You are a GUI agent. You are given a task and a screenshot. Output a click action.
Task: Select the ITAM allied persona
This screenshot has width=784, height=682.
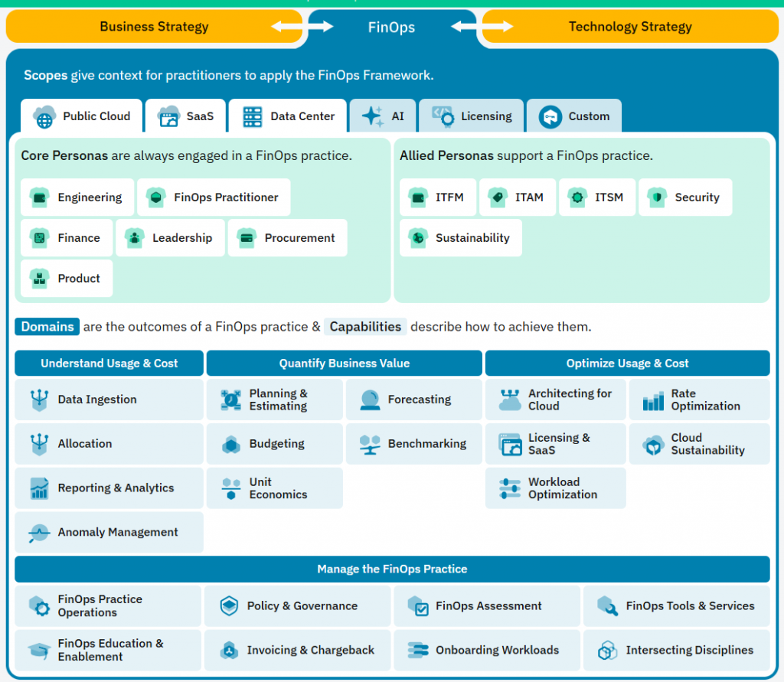[518, 197]
